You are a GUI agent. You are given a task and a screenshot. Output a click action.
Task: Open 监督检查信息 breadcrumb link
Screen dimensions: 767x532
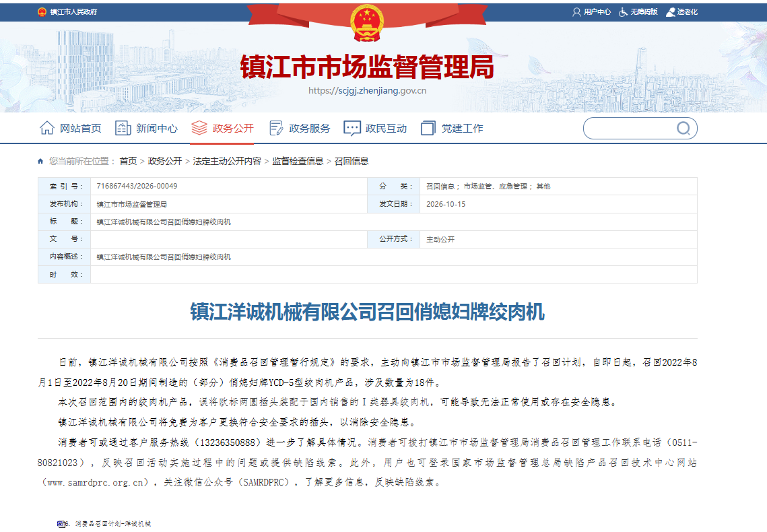[x=298, y=162]
